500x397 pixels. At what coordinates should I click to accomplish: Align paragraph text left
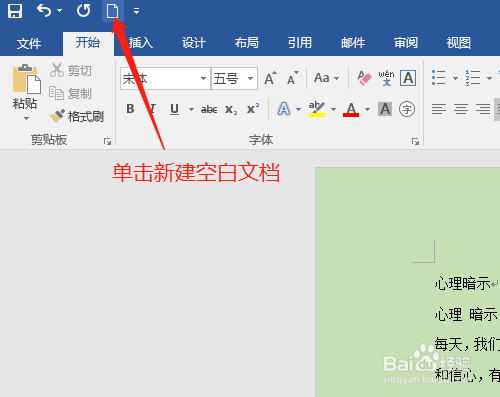(x=439, y=109)
